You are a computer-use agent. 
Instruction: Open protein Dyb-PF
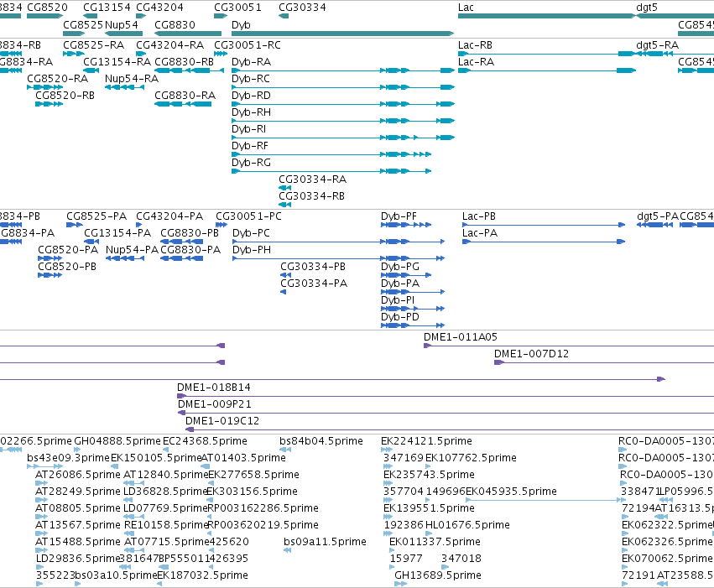point(399,216)
